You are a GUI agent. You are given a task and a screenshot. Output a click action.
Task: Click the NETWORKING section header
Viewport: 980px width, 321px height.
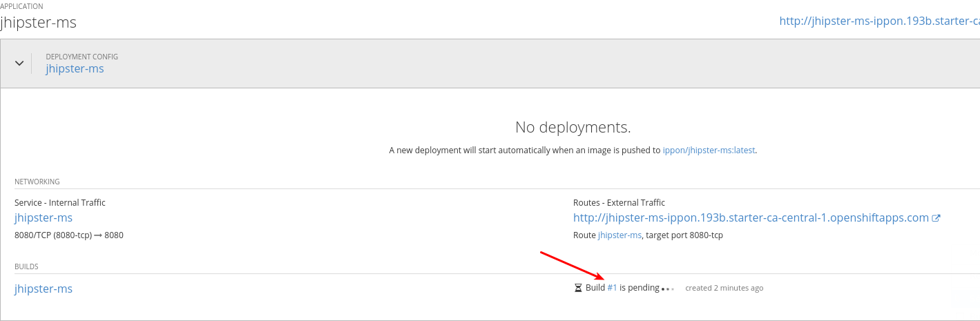click(37, 182)
